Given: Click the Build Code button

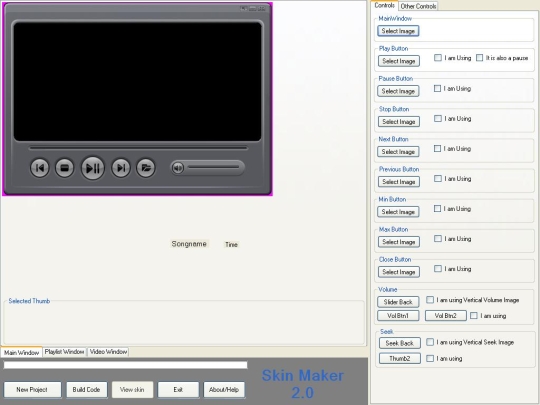Looking at the screenshot, I should [86, 390].
